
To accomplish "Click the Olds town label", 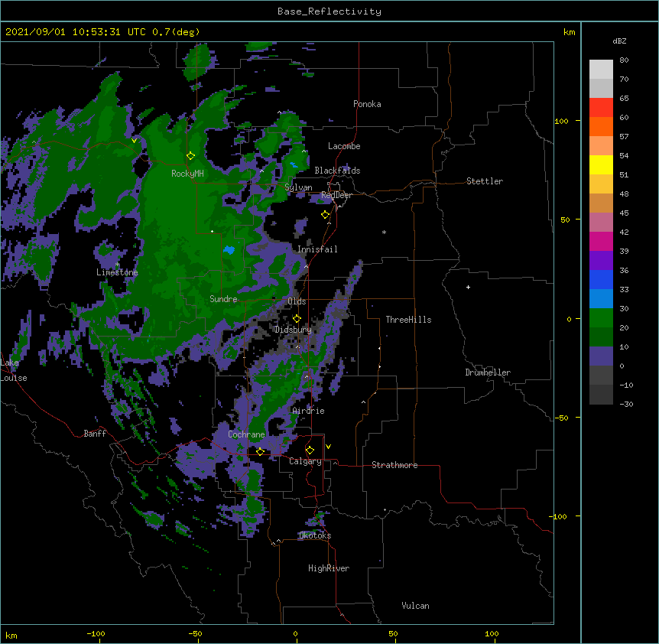I will click(x=297, y=301).
